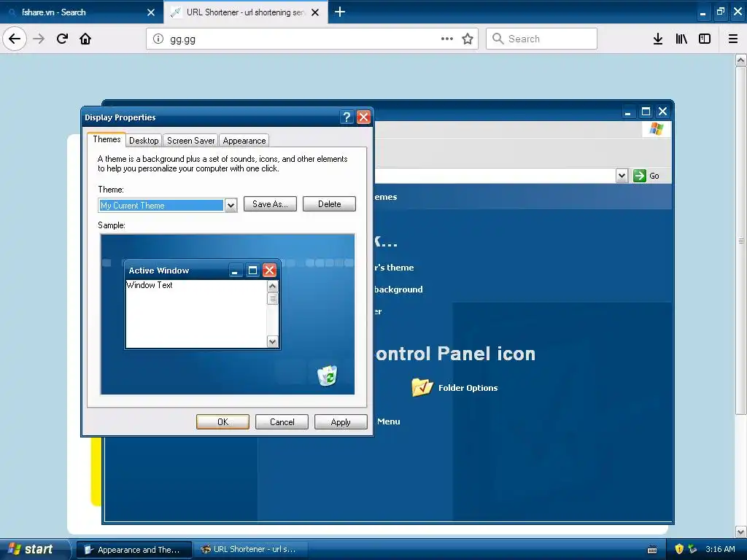Switch to the Desktop tab
The width and height of the screenshot is (747, 560).
[x=144, y=141]
